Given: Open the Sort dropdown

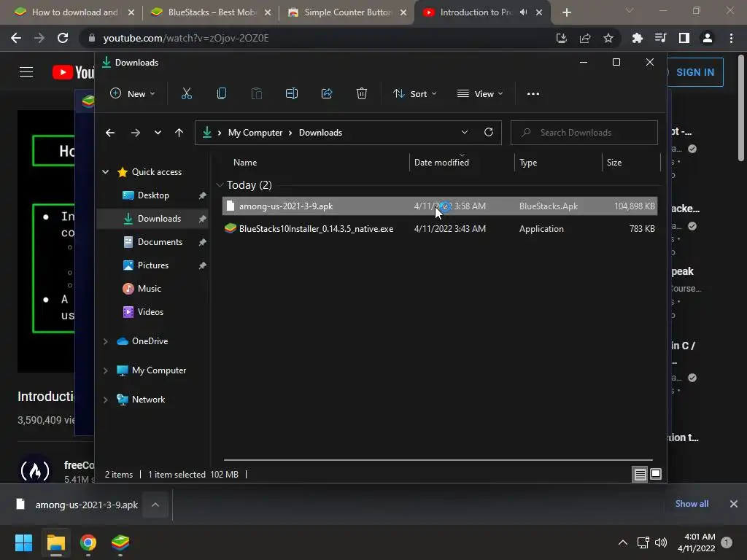Looking at the screenshot, I should click(414, 94).
